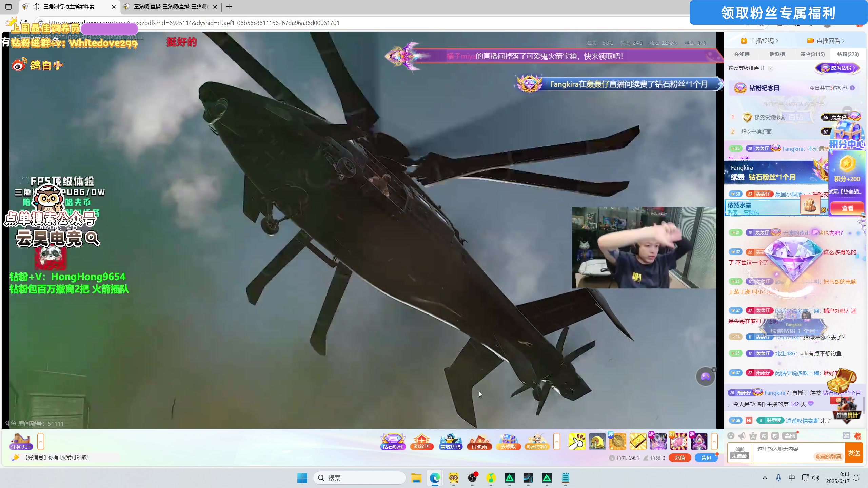The width and height of the screenshot is (868, 488).
Task: Click the 未佩戴 badge selector
Action: pos(739,453)
